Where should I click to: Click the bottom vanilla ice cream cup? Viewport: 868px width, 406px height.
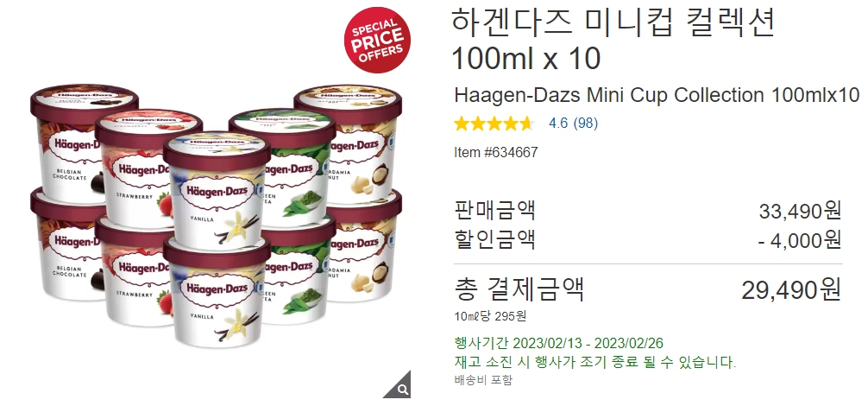(217, 292)
